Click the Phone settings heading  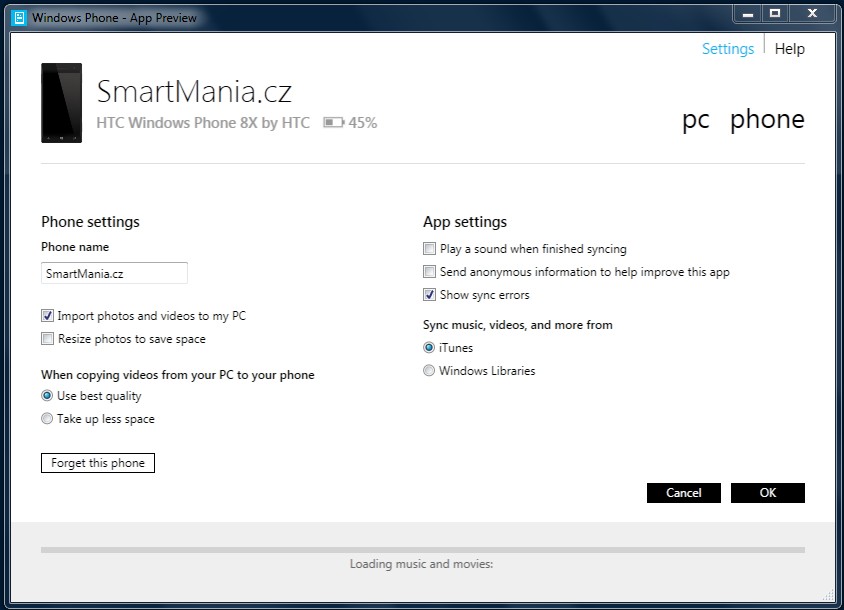90,222
